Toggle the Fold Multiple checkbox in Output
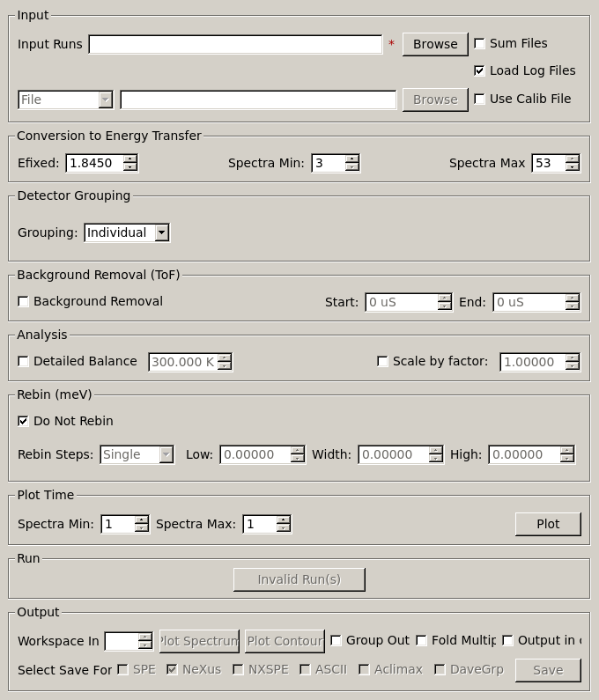The image size is (599, 700). click(422, 640)
